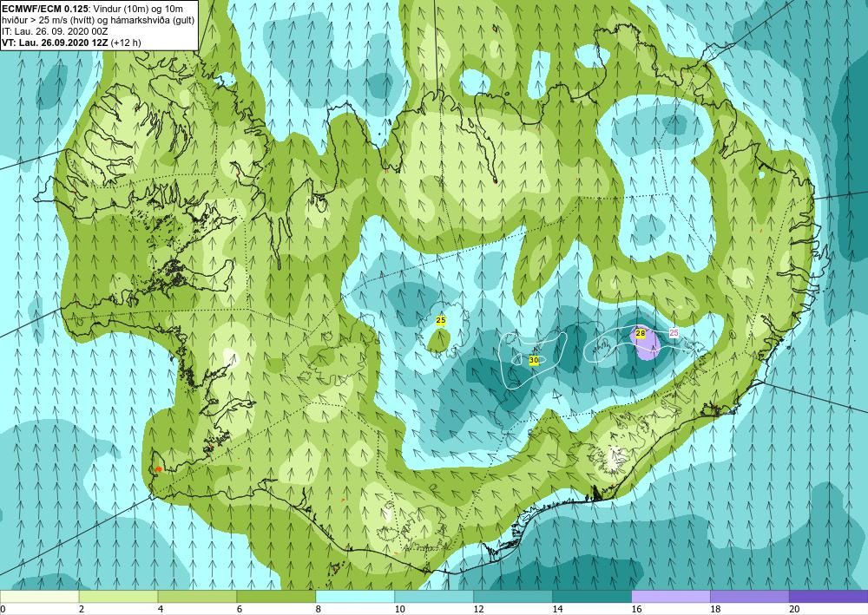
Task: Pick the darker green 6–8 legend swatch
Action: 276,597
